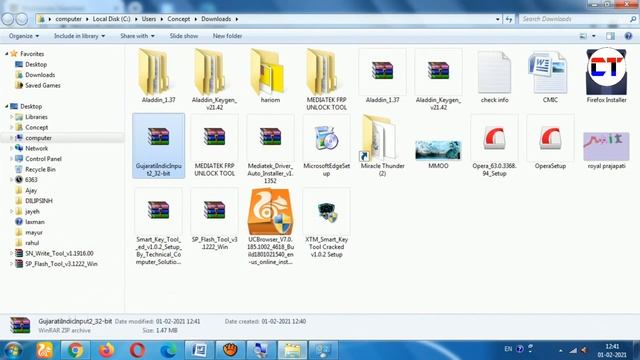This screenshot has height=360, width=640.
Task: Go to computer in the address bar
Action: click(69, 19)
